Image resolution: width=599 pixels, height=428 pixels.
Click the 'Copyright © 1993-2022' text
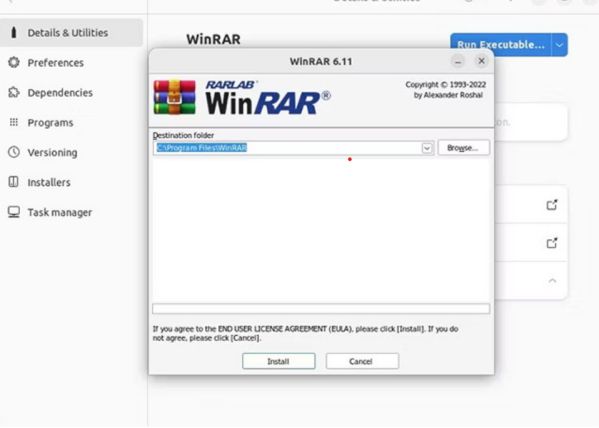pos(445,84)
